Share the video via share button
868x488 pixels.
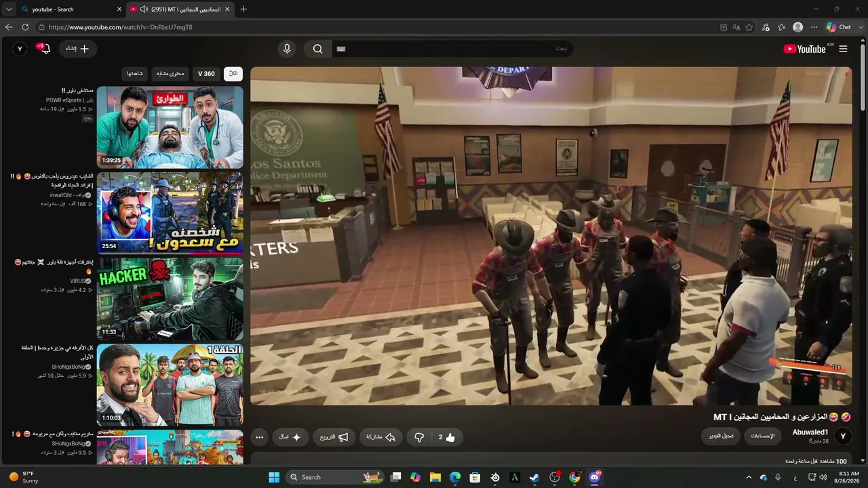(381, 437)
